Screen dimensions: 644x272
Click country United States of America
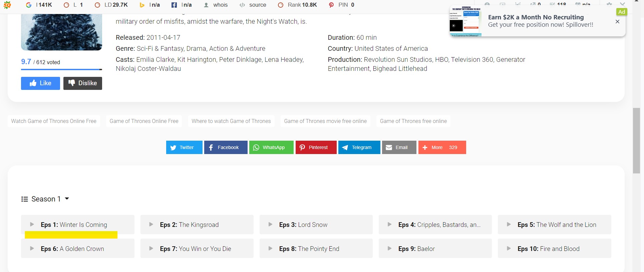click(391, 48)
